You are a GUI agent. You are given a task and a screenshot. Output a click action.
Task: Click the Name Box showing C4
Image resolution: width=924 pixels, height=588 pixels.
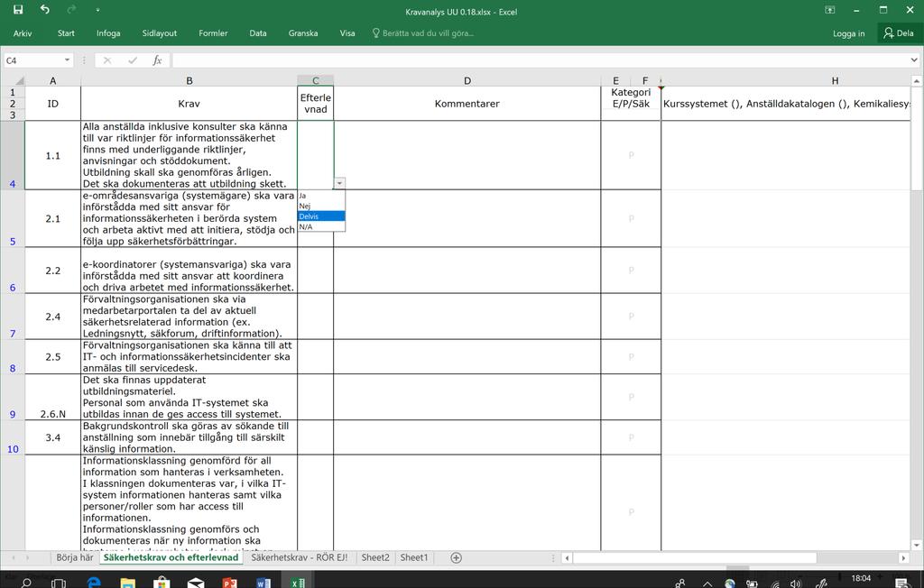pyautogui.click(x=32, y=60)
